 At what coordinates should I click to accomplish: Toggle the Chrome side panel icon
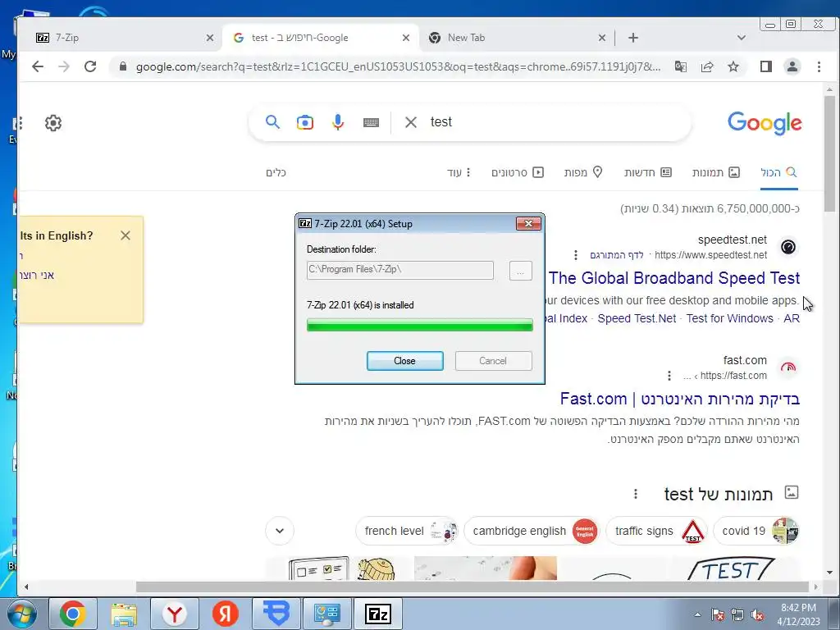766,66
